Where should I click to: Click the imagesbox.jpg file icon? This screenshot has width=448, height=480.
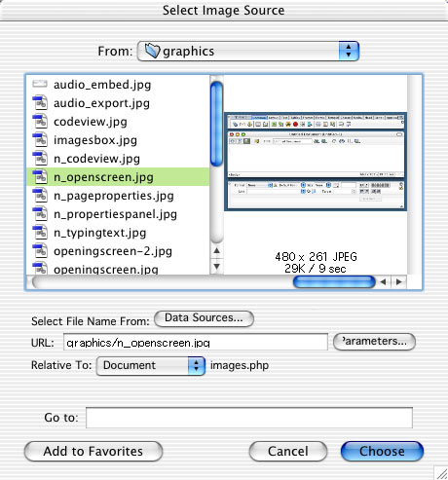(40, 140)
